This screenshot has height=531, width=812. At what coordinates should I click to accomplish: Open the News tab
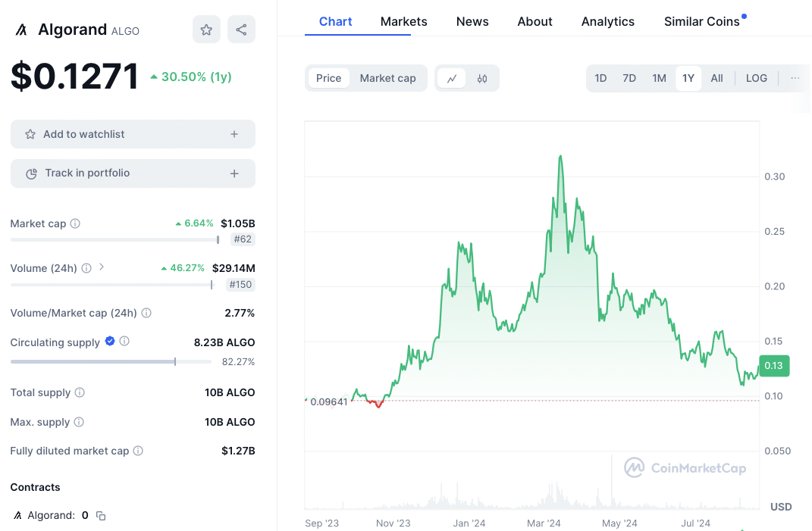pos(472,22)
